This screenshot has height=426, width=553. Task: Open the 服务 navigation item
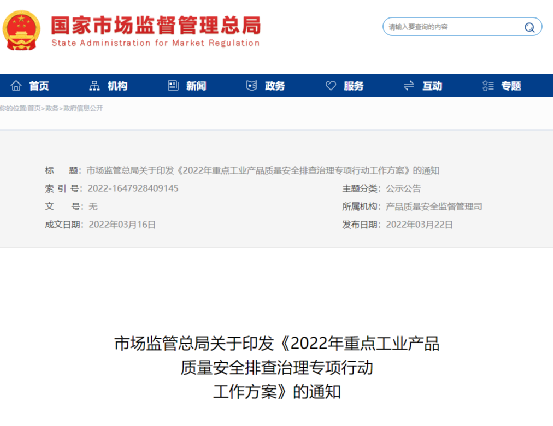pos(354,86)
